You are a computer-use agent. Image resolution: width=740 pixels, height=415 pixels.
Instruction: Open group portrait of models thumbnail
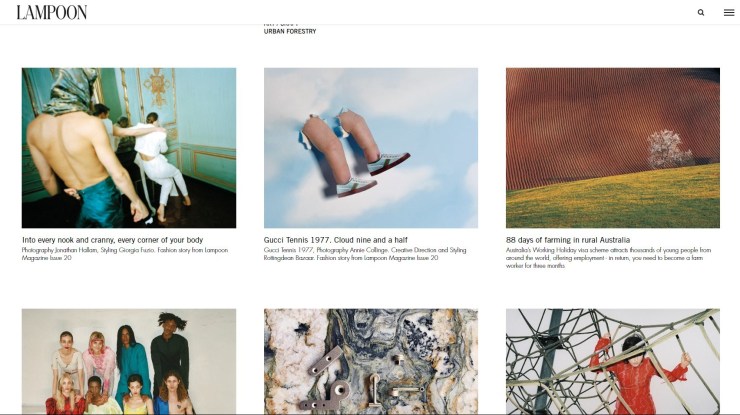129,362
